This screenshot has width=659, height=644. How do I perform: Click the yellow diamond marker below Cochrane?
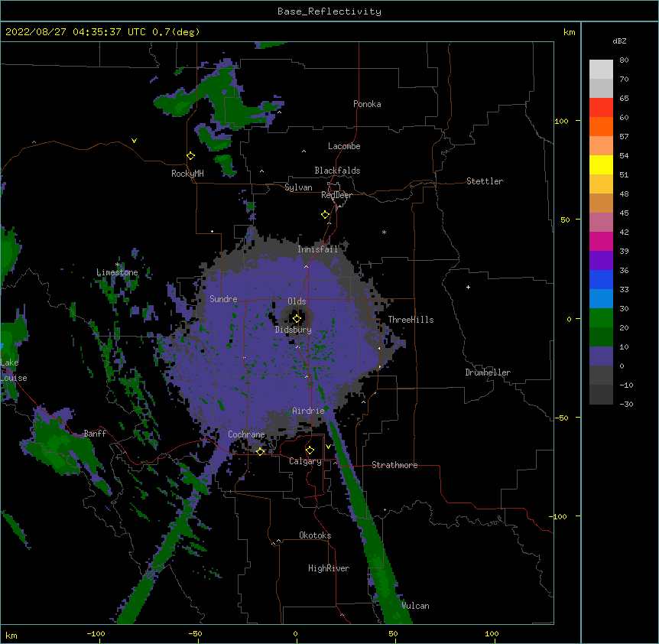[x=260, y=451]
